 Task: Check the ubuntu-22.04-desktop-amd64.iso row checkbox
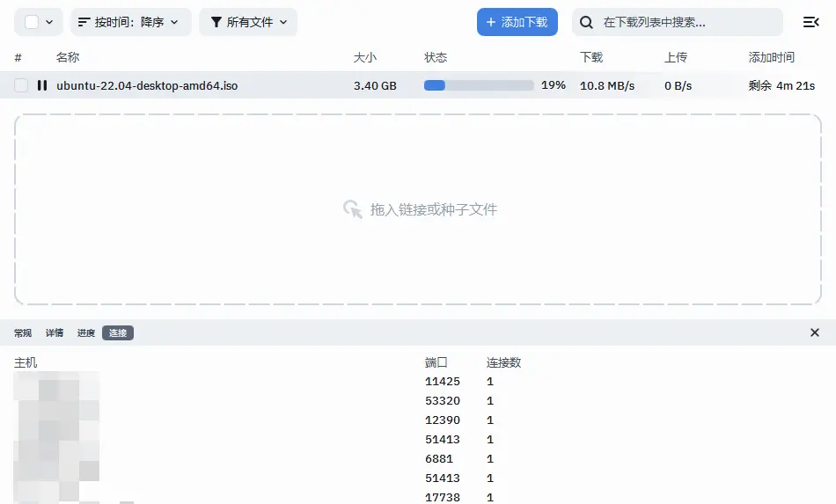pos(21,85)
